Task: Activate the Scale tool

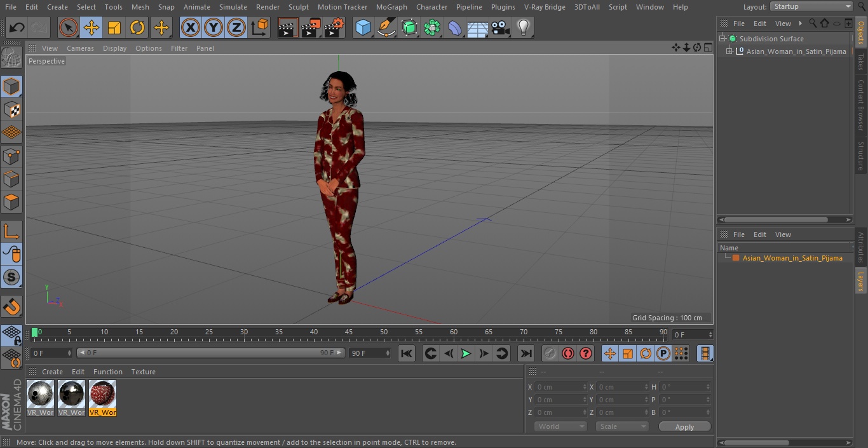Action: click(114, 27)
